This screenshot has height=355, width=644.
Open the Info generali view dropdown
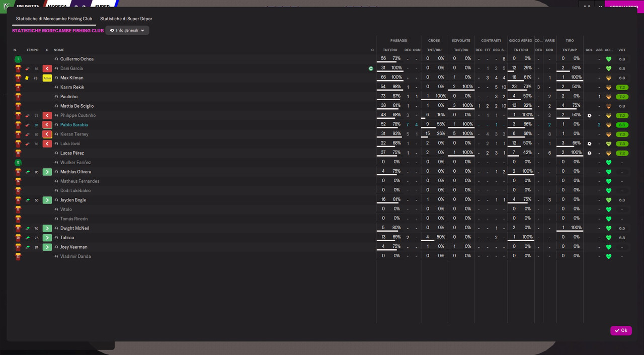pos(127,30)
